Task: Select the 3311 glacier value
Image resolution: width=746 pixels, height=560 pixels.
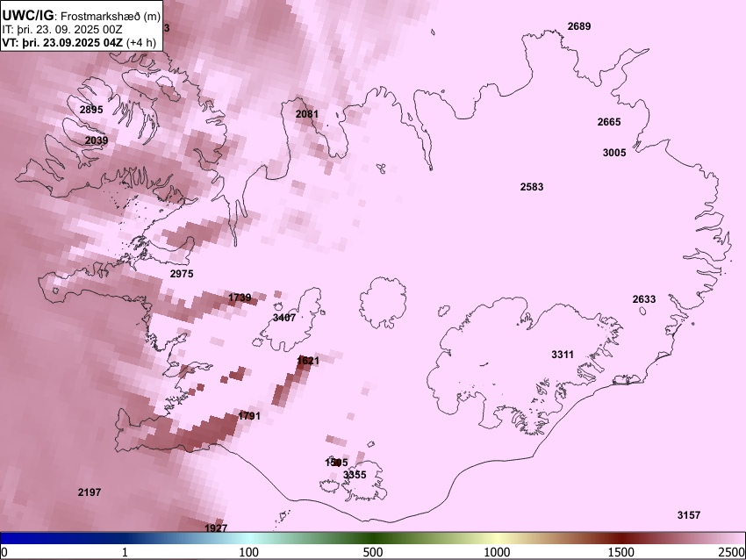Action: 563,355
